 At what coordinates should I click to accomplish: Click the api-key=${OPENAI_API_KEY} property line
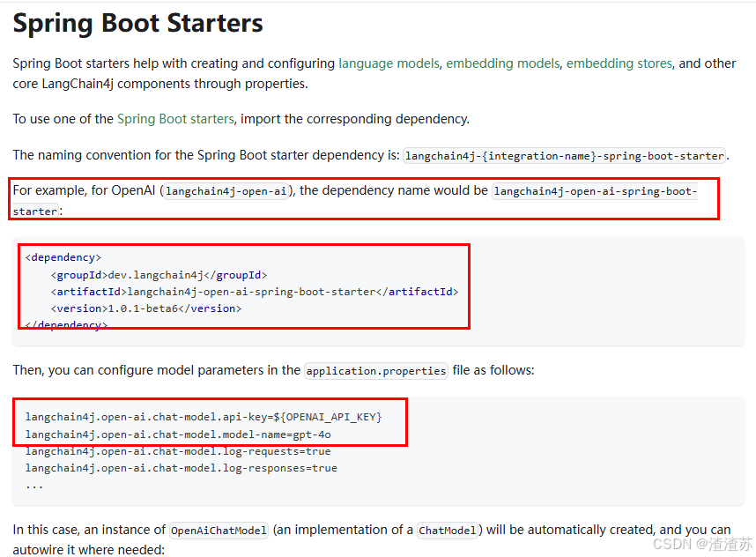204,417
